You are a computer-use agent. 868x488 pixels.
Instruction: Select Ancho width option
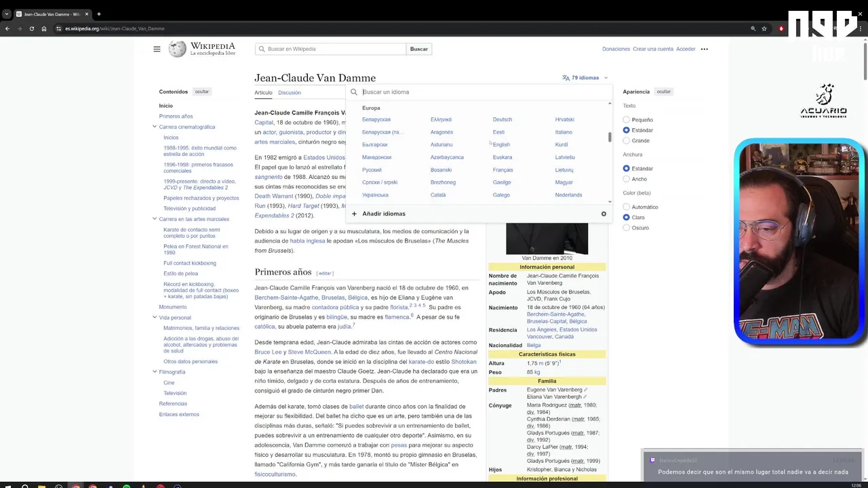[x=627, y=179]
